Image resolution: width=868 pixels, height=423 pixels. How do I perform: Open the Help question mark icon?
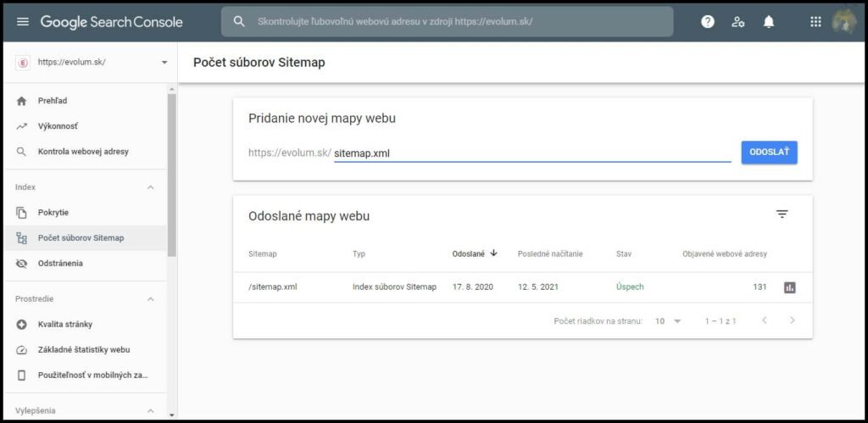pos(708,21)
